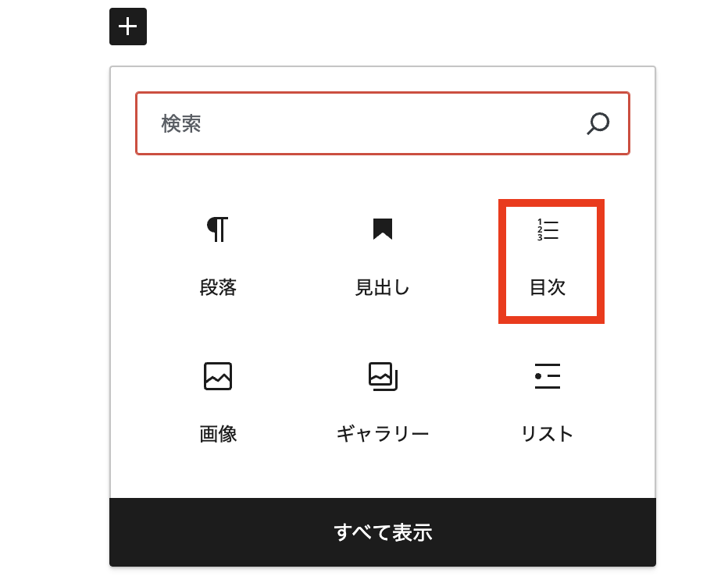
Task: Click the magnifying glass search icon
Action: click(x=598, y=123)
